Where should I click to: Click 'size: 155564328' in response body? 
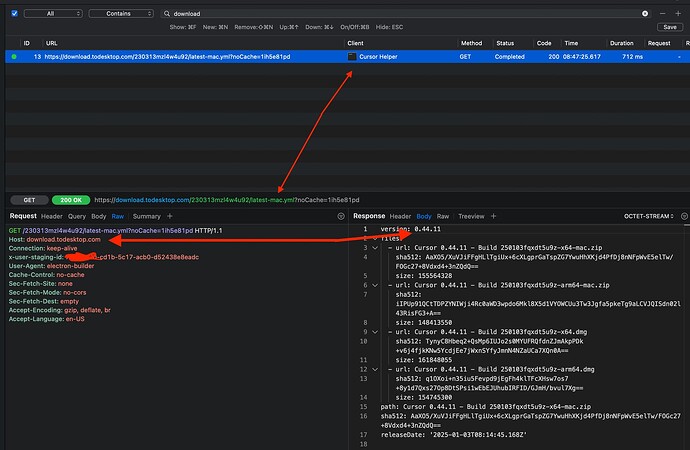coord(423,276)
